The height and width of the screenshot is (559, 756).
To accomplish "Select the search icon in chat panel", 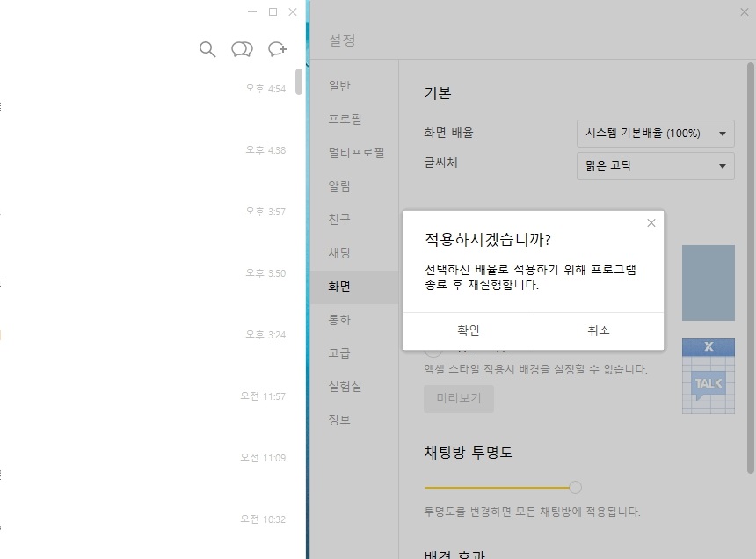I will point(207,49).
